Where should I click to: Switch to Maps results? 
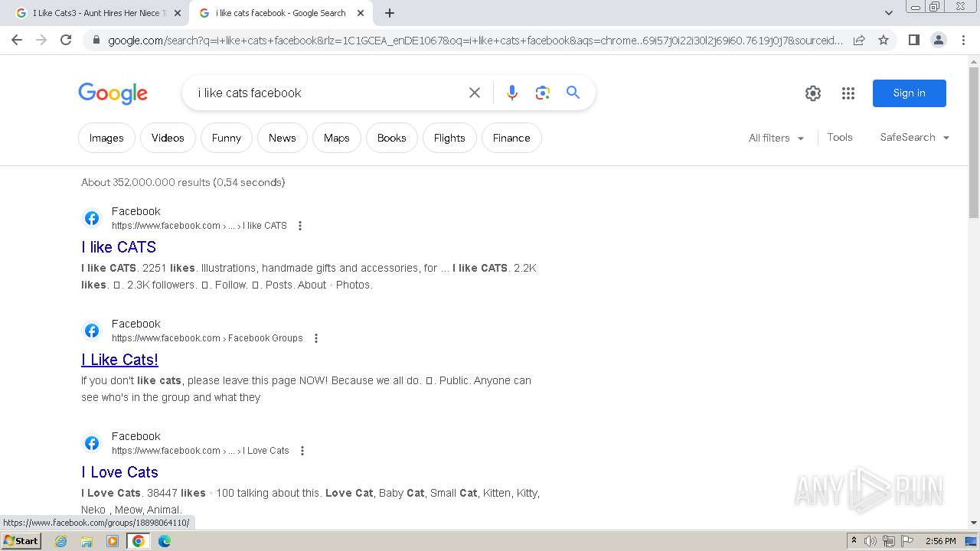[336, 138]
